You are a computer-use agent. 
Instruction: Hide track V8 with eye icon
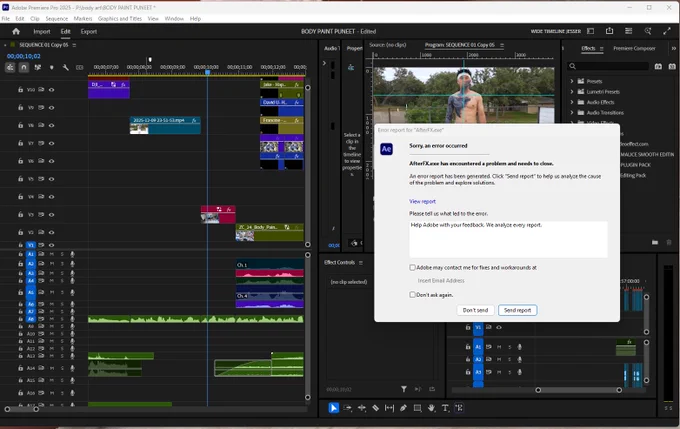[52, 125]
